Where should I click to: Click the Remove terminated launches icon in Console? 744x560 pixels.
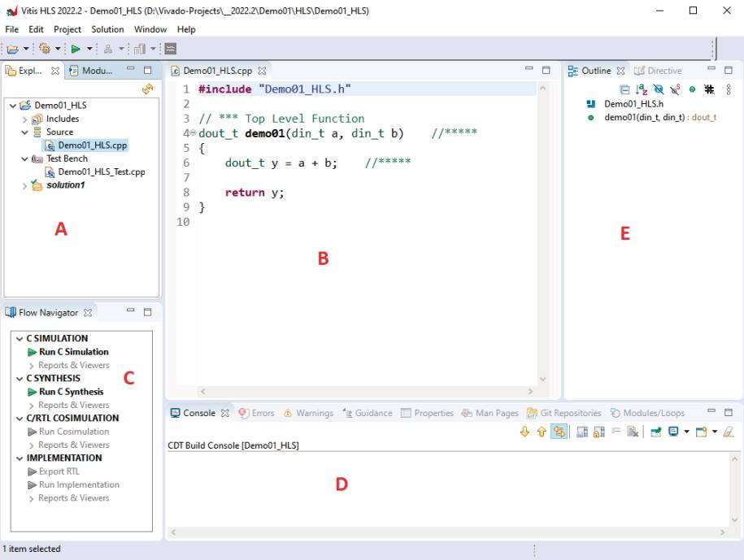[633, 432]
